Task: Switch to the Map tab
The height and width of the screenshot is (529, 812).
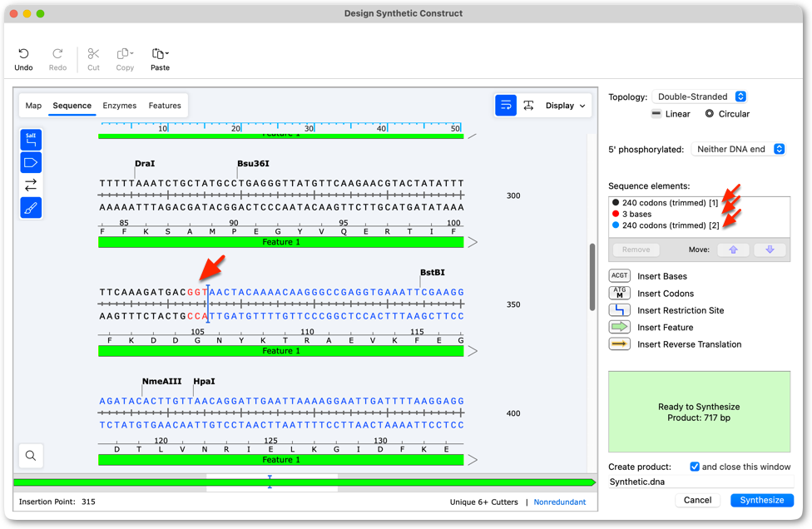Action: click(33, 106)
